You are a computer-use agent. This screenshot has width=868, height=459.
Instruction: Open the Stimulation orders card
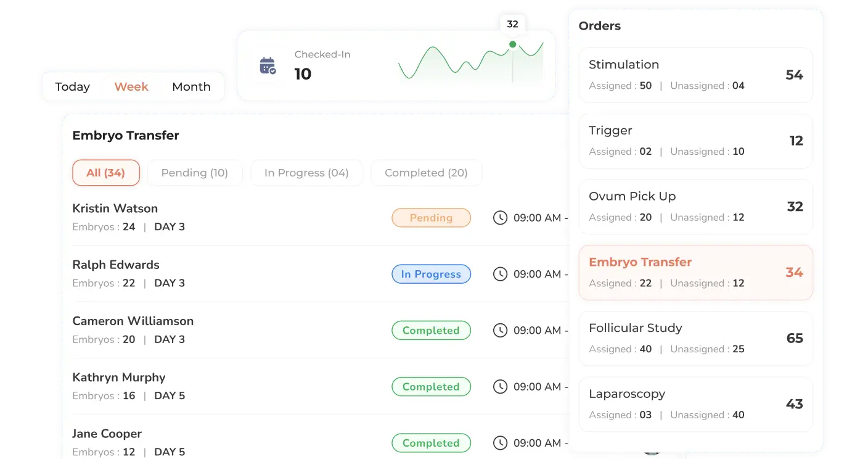click(x=695, y=75)
